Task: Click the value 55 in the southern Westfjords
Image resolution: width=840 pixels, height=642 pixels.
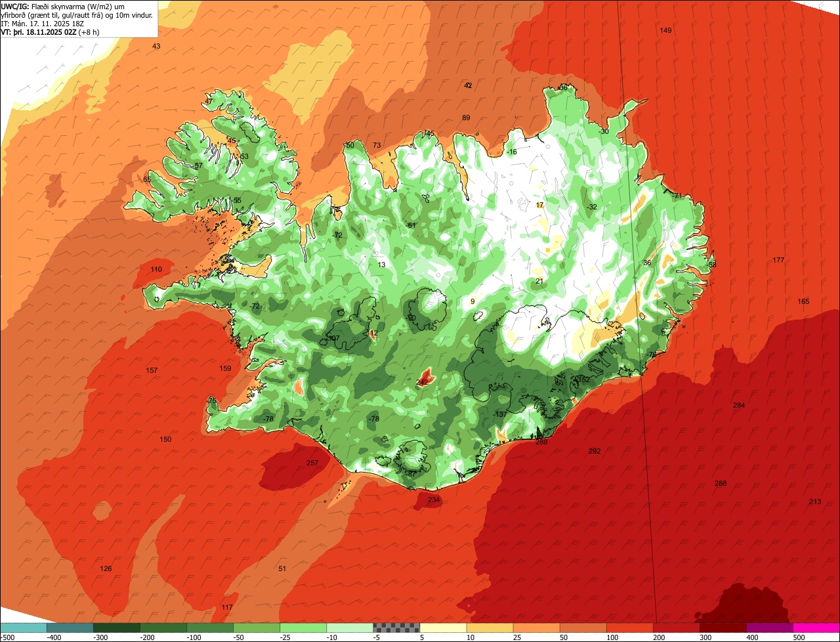Action: pos(237,201)
